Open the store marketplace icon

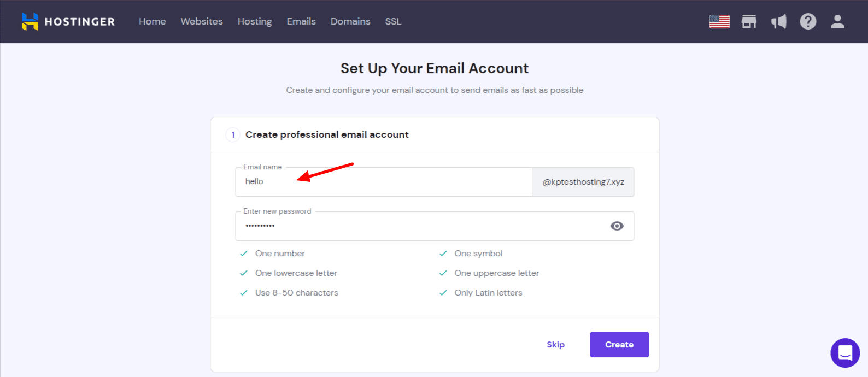point(749,21)
